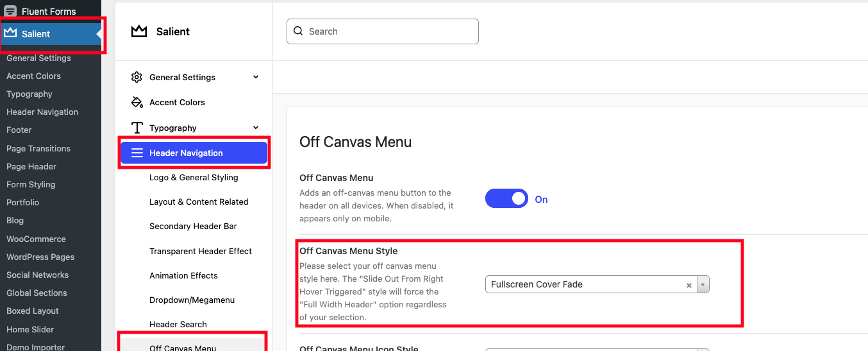Click the Salient crown logo in options panel
Viewport: 868px width, 351px height.
(x=139, y=31)
